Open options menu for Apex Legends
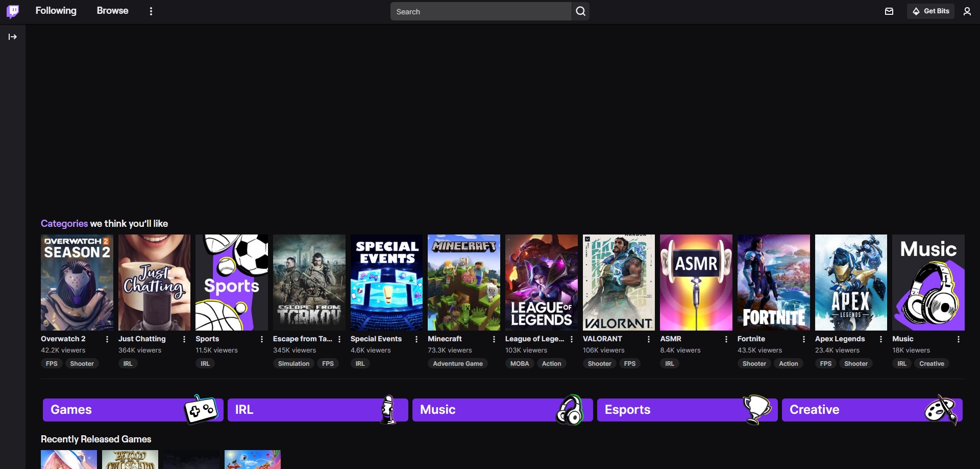The width and height of the screenshot is (980, 469). (881, 339)
